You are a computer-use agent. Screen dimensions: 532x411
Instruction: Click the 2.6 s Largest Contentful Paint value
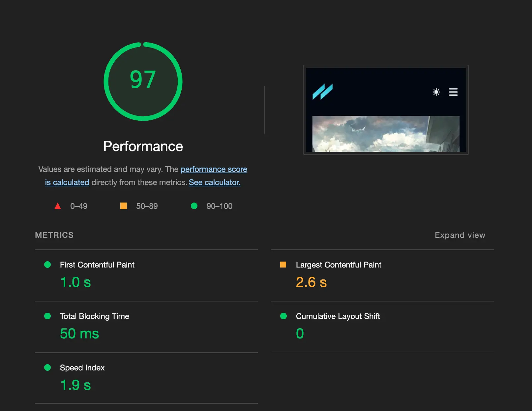(x=311, y=282)
